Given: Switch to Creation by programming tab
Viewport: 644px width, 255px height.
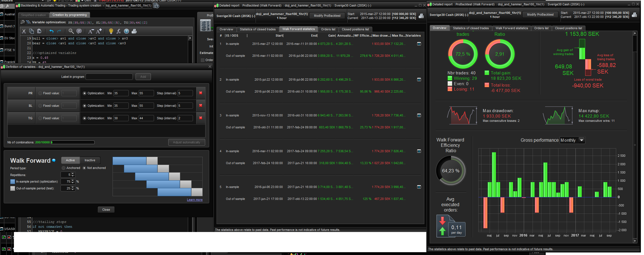Looking at the screenshot, I should [70, 15].
